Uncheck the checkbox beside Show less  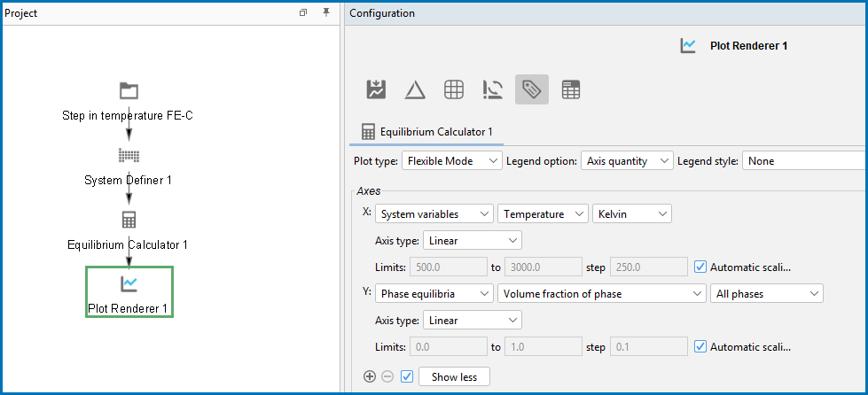pyautogui.click(x=407, y=376)
